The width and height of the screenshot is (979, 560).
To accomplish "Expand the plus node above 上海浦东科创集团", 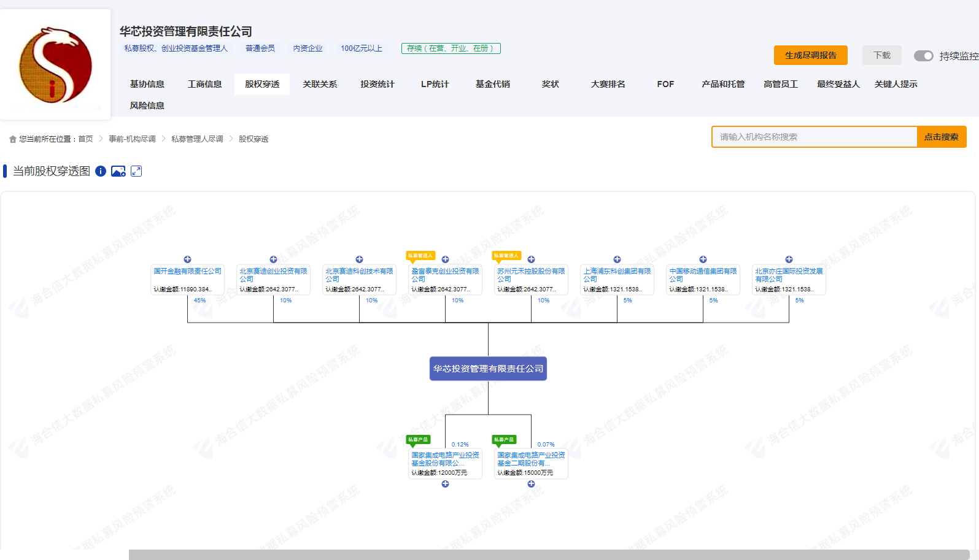I will pyautogui.click(x=617, y=259).
